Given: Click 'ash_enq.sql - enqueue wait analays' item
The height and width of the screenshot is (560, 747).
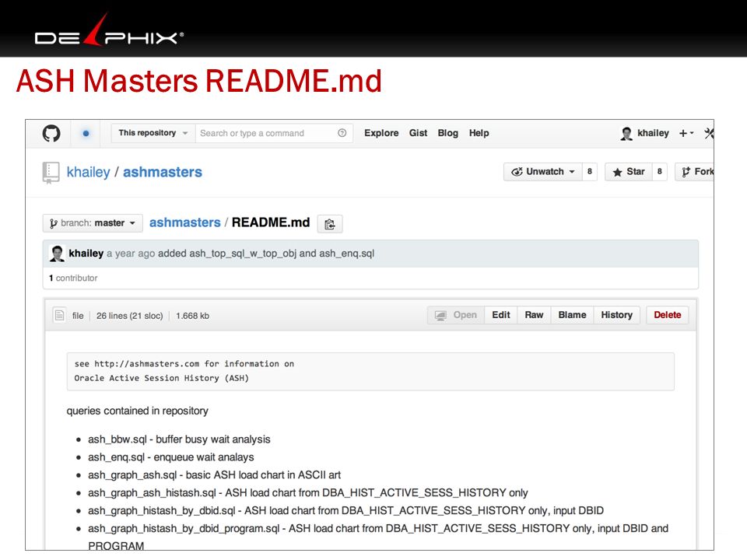Looking at the screenshot, I should [x=171, y=457].
